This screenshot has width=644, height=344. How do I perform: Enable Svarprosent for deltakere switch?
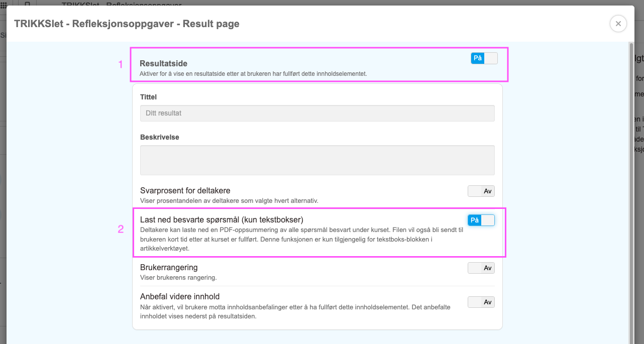(481, 191)
